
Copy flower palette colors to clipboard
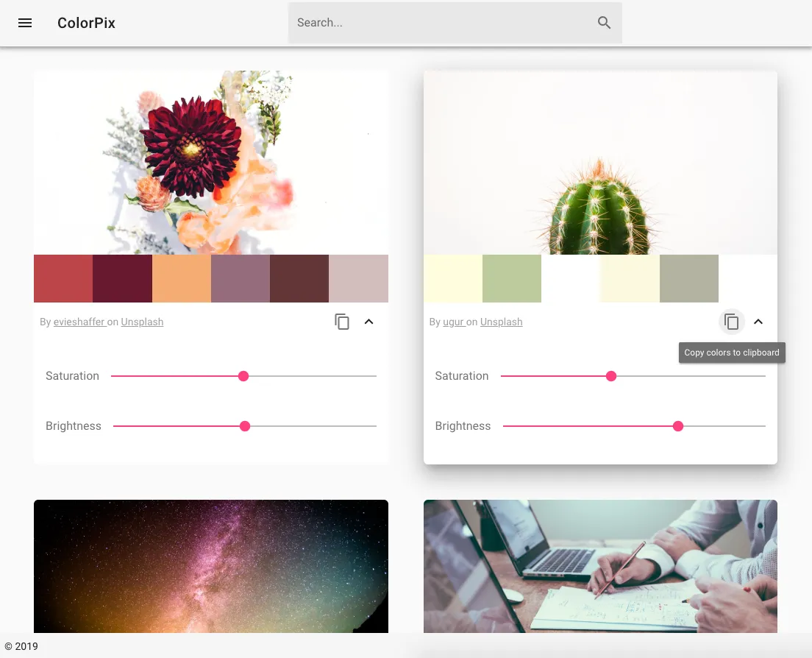(342, 322)
